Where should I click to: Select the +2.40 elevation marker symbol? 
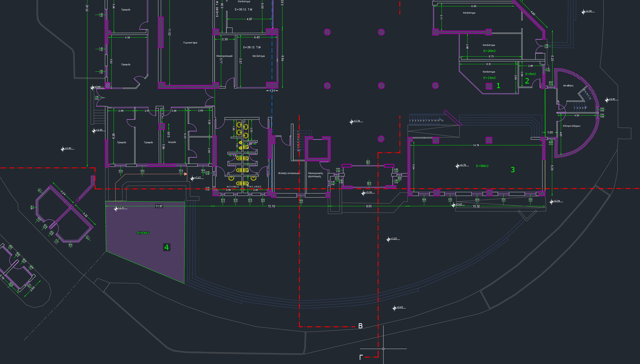tap(63, 149)
